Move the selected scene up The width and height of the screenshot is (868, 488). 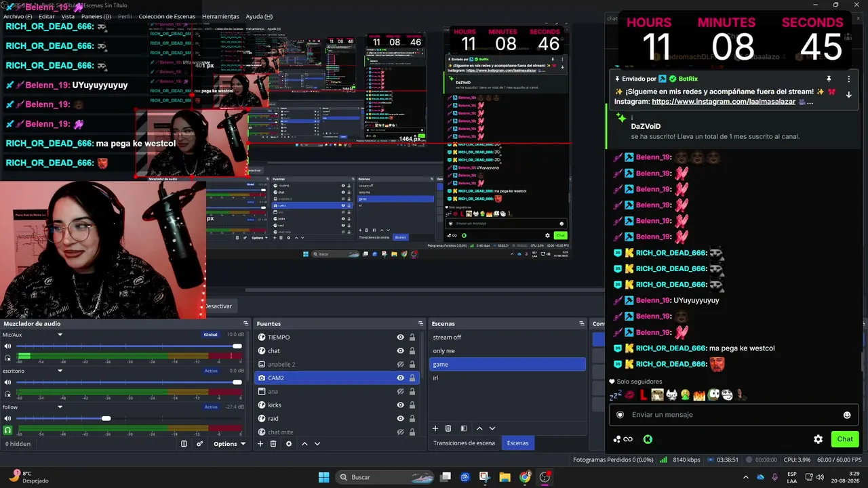(479, 428)
